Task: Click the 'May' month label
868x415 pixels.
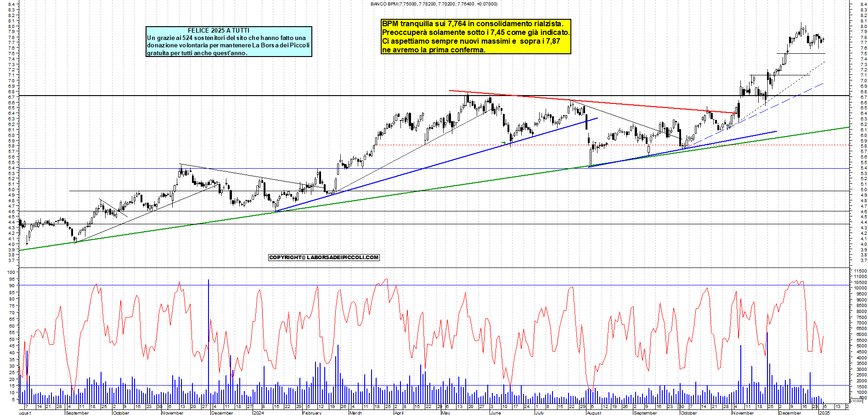Action: click(445, 413)
